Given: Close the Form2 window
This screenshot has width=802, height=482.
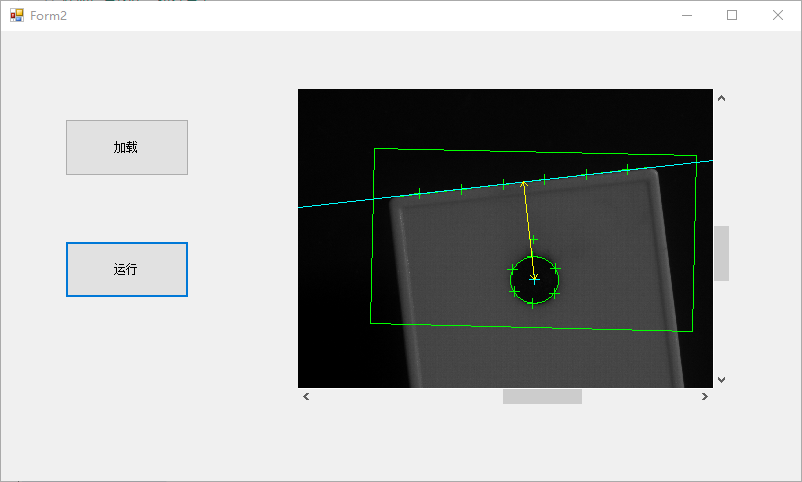Looking at the screenshot, I should [x=778, y=15].
